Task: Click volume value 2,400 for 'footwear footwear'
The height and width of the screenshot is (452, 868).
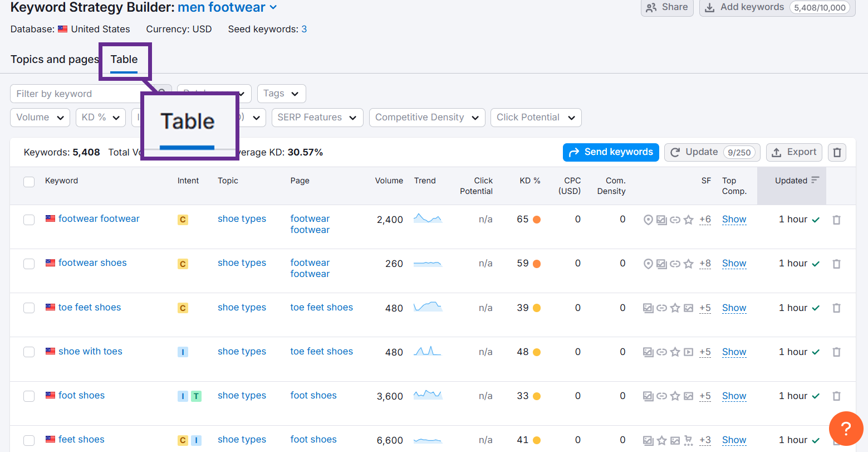Action: click(x=390, y=220)
